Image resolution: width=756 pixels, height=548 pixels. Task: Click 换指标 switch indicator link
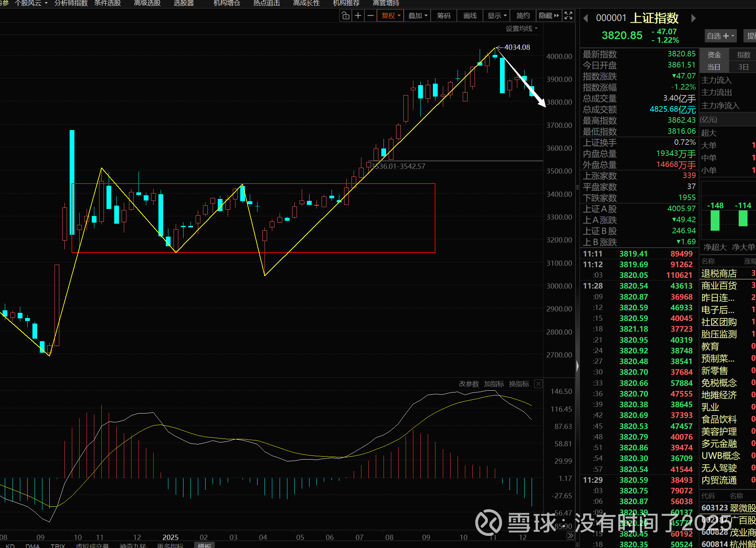coord(519,384)
